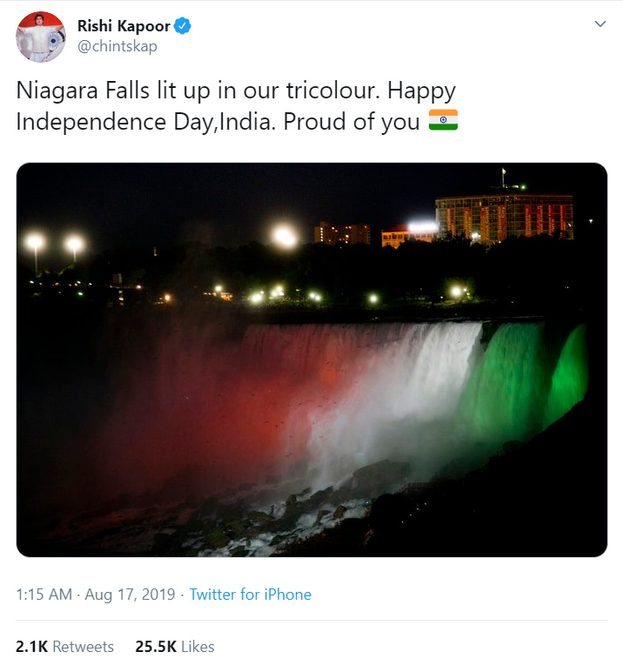This screenshot has height=672, width=623.
Task: Click the tweet text about Independence Day
Action: click(x=237, y=106)
